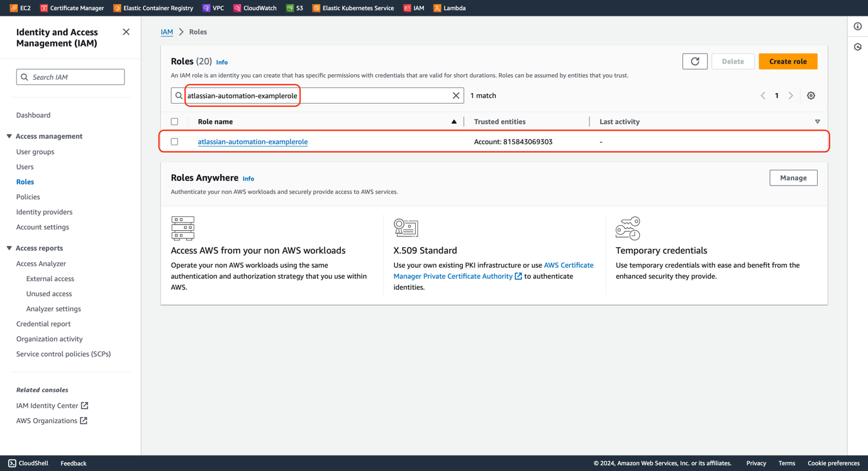The height and width of the screenshot is (471, 868).
Task: Clear the role search filter
Action: (x=456, y=96)
